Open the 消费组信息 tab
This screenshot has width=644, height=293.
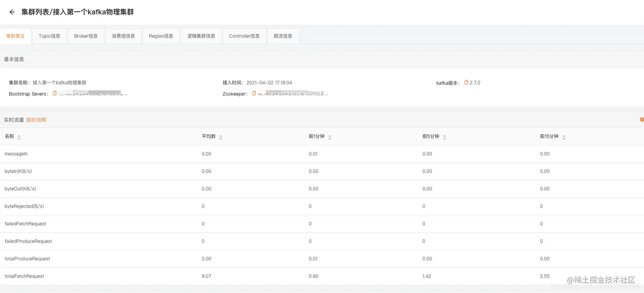(x=124, y=36)
